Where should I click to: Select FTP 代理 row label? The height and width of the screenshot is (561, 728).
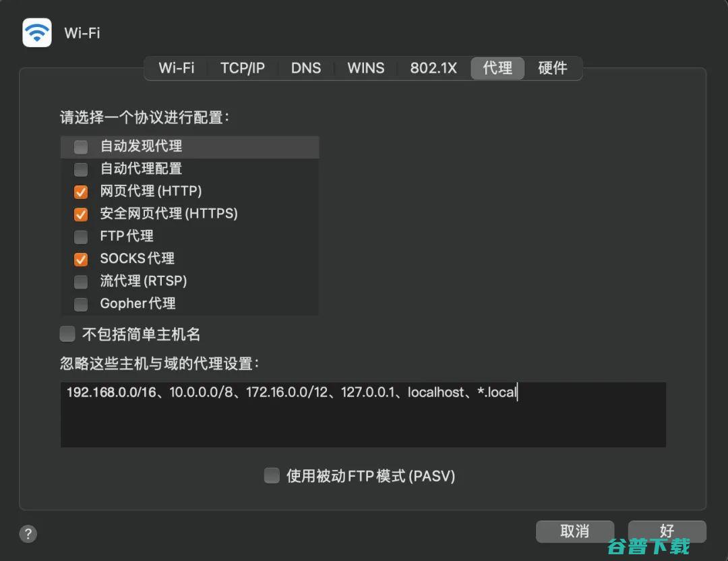pyautogui.click(x=127, y=236)
